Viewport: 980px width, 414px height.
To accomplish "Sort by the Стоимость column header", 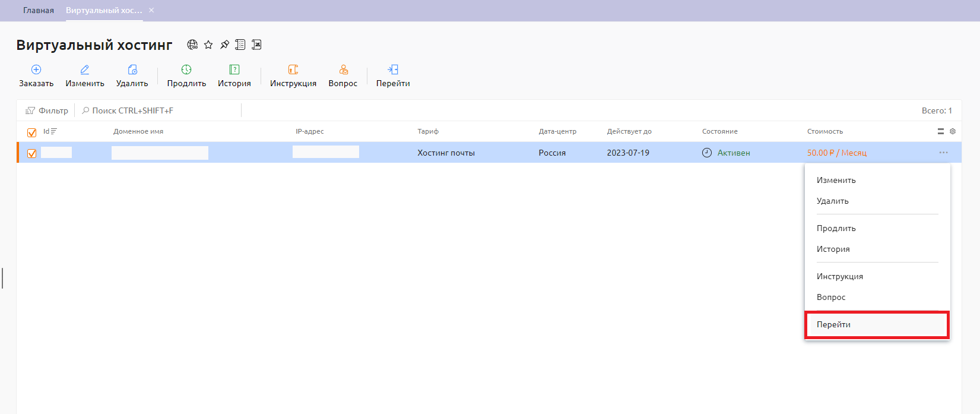I will coord(825,131).
